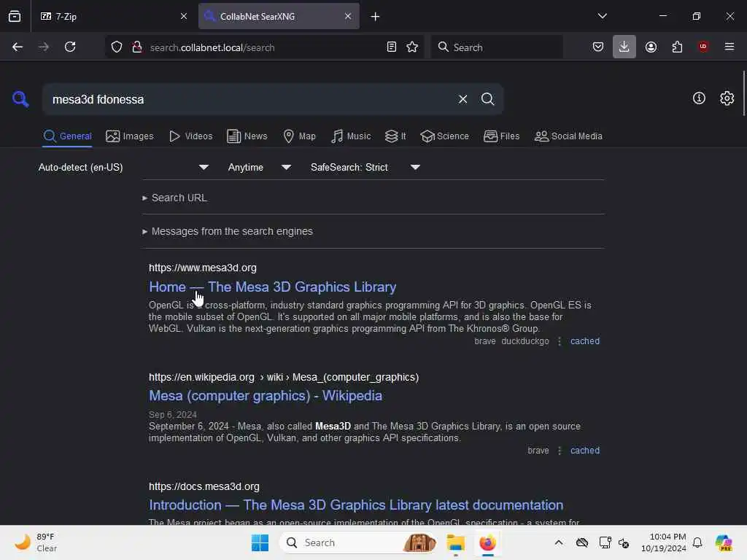
Task: Focus the browser address bar
Action: tap(264, 47)
